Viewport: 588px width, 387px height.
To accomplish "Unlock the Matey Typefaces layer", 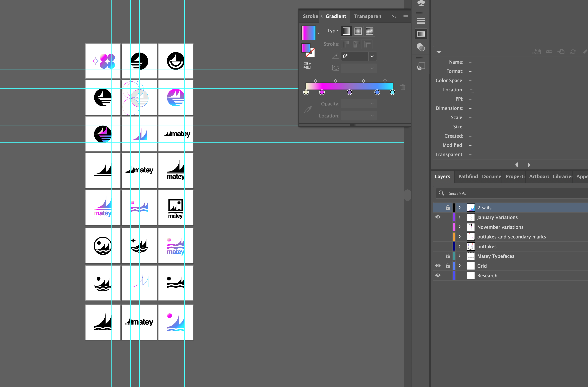I will [x=448, y=256].
